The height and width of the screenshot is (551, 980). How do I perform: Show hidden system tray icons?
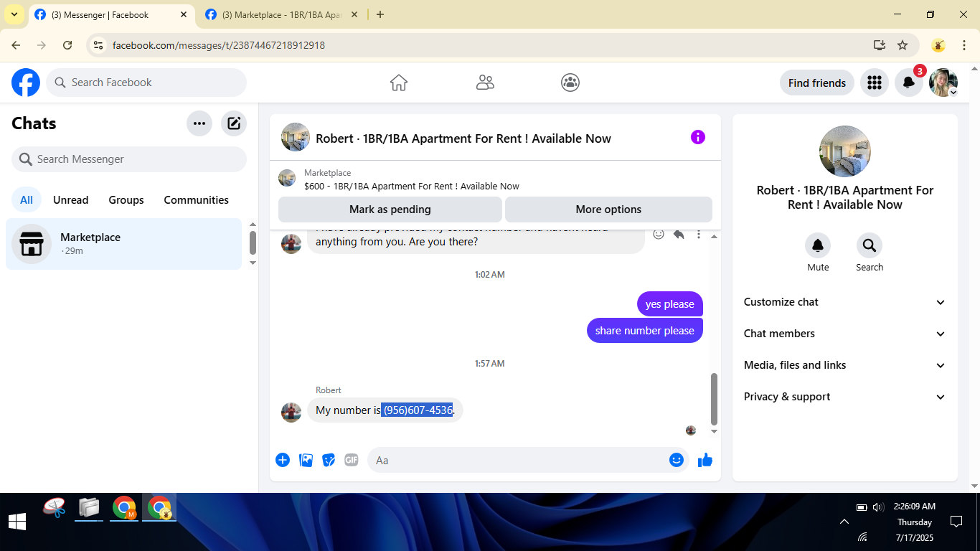point(844,522)
